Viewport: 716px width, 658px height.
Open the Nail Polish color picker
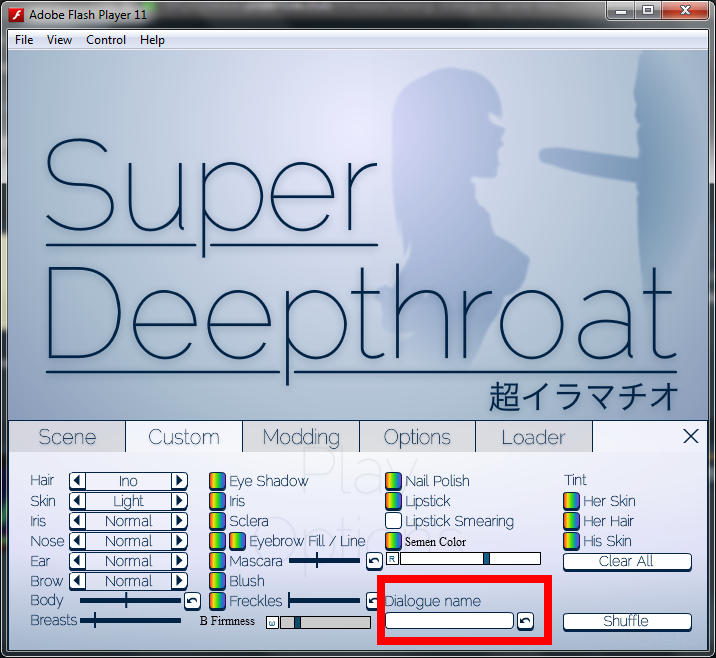(x=393, y=481)
